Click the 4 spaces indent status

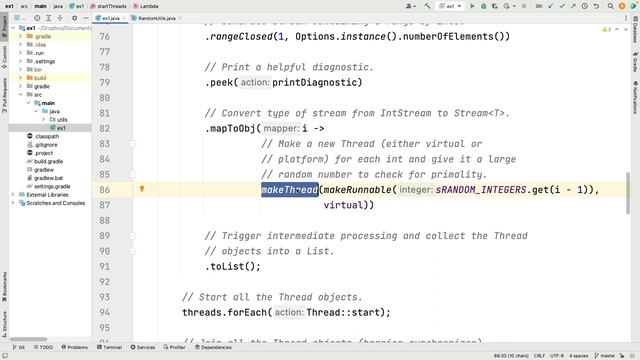(579, 356)
